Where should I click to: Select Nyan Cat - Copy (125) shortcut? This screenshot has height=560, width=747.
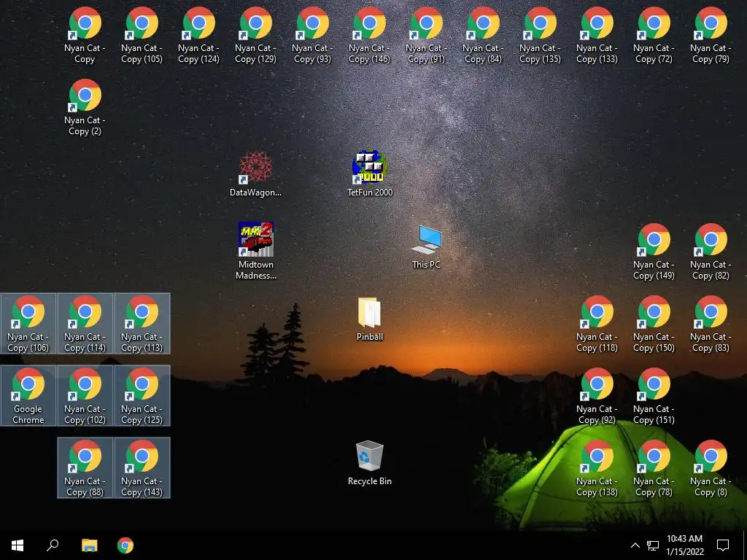(x=142, y=396)
